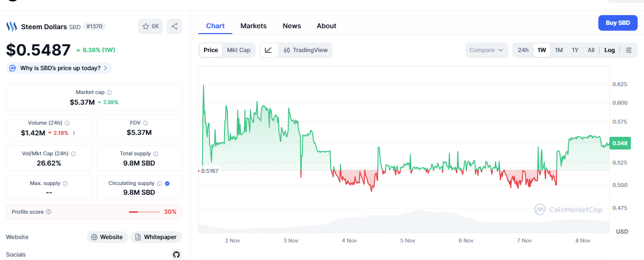The height and width of the screenshot is (260, 644).
Task: Click the info icon beside Max. supply
Action: click(65, 184)
